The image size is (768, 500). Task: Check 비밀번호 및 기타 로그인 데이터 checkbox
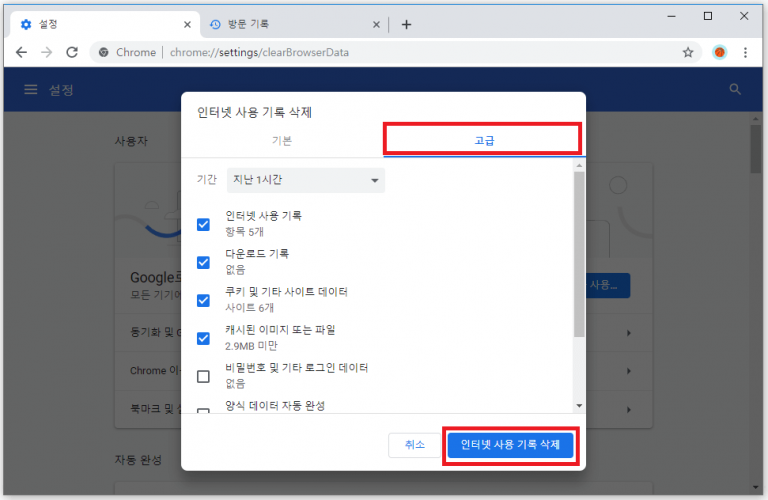pos(203,377)
